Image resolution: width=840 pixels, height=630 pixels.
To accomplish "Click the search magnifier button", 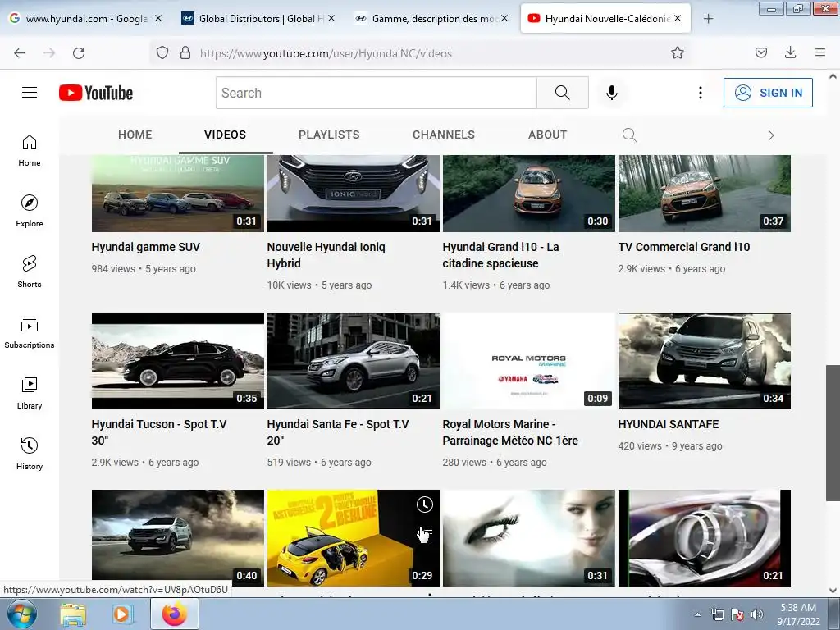I will [563, 93].
